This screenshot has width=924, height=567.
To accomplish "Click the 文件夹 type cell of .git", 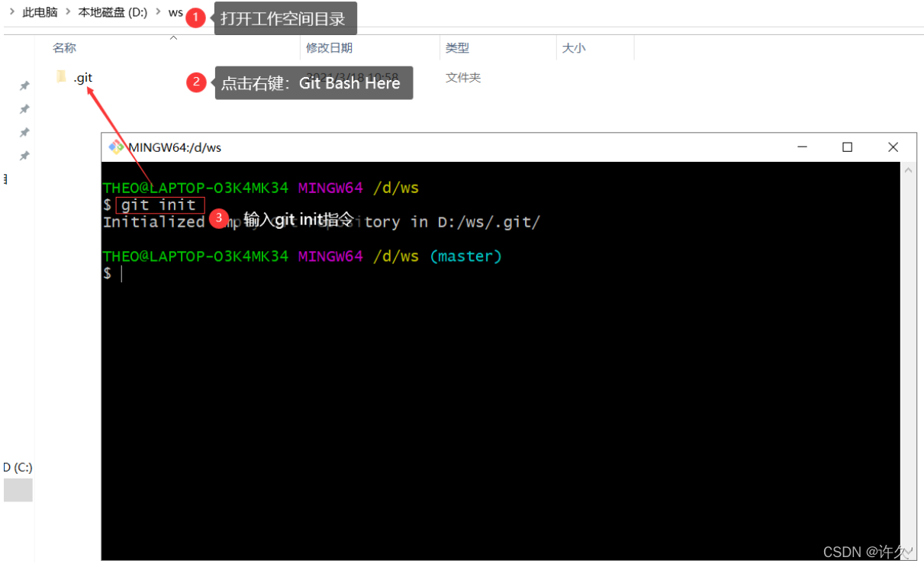I will (463, 78).
